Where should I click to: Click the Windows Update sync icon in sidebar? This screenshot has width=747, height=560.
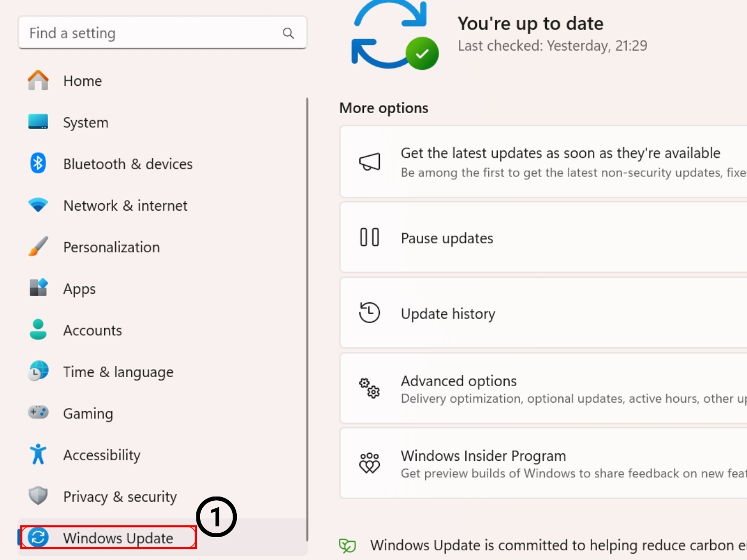click(x=38, y=537)
